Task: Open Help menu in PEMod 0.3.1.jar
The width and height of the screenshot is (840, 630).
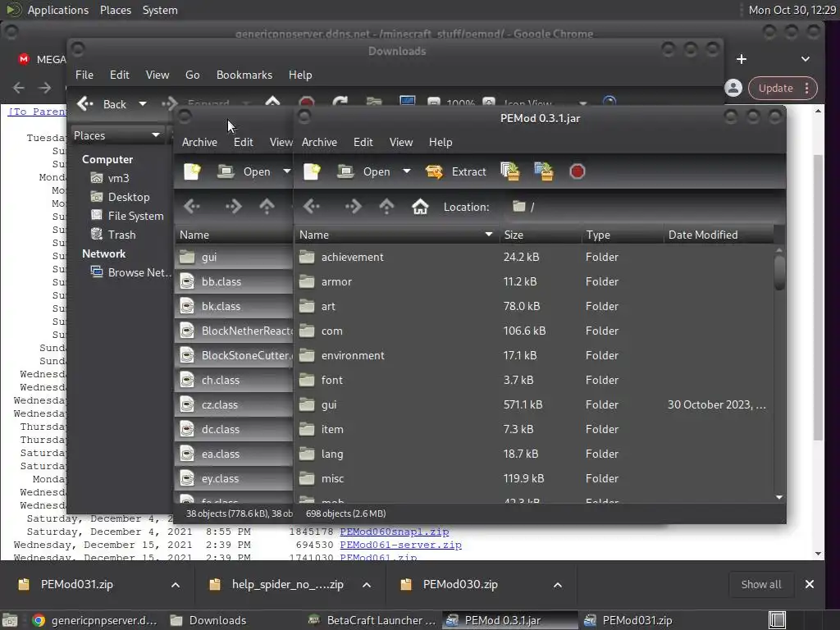Action: coord(441,142)
